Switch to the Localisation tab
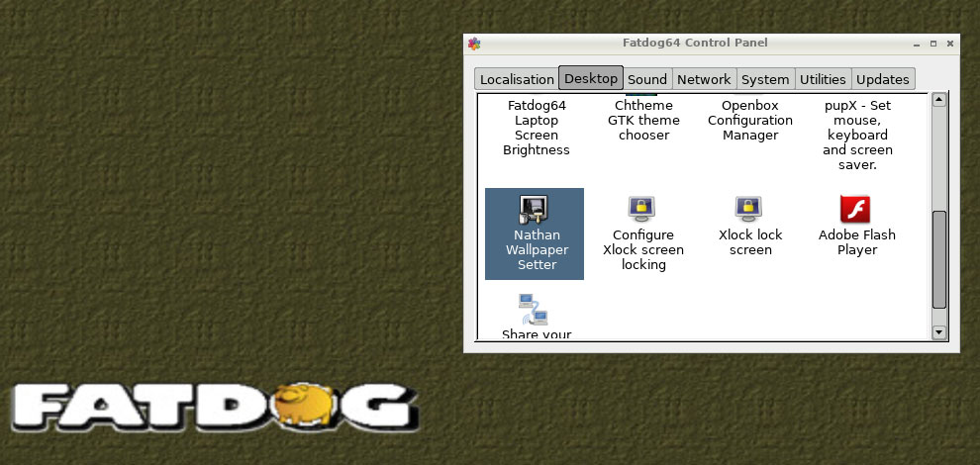 (517, 79)
